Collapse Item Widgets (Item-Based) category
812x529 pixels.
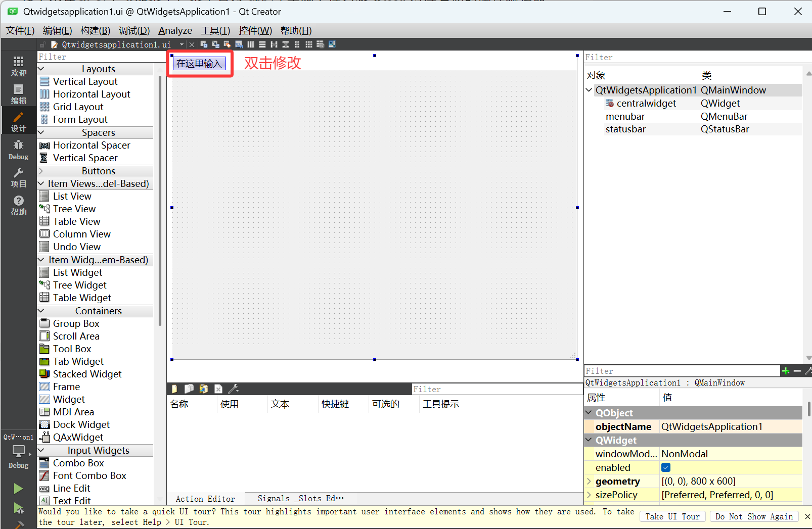(x=41, y=260)
